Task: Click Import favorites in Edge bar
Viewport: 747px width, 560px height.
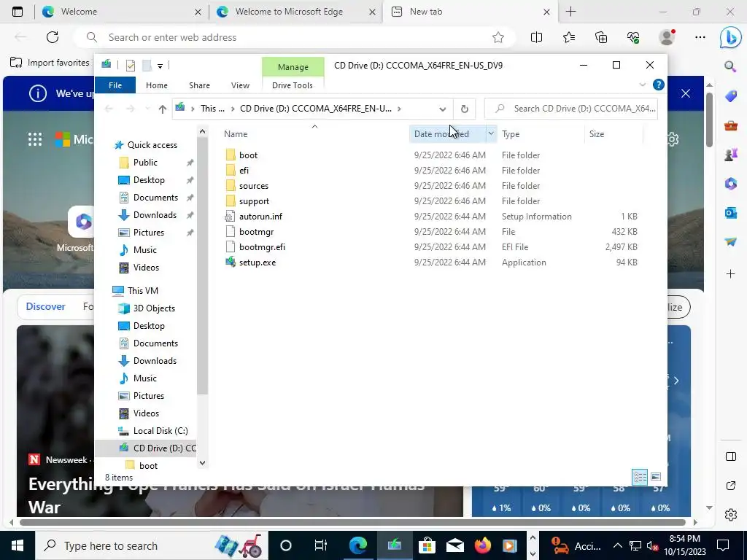Action: tap(50, 63)
